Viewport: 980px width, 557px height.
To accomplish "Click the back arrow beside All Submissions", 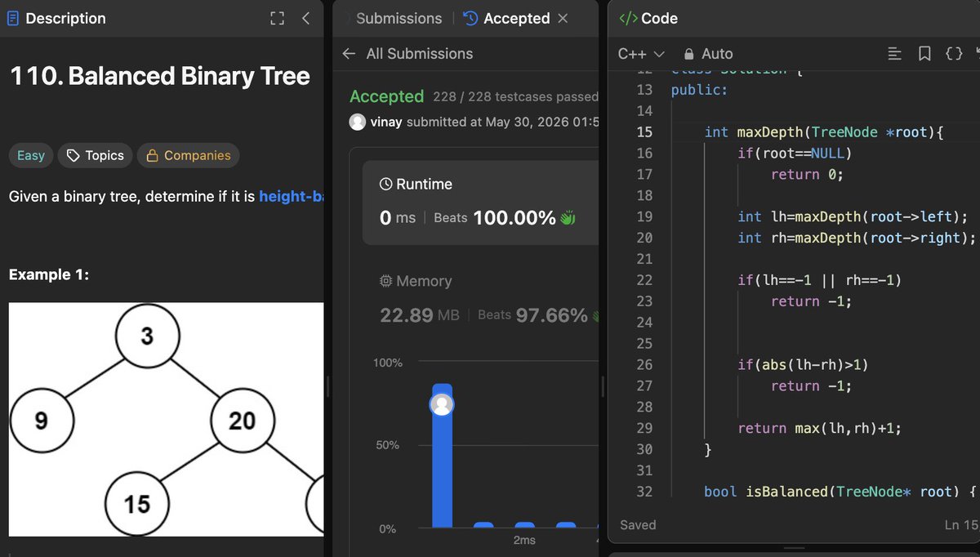I will point(349,53).
